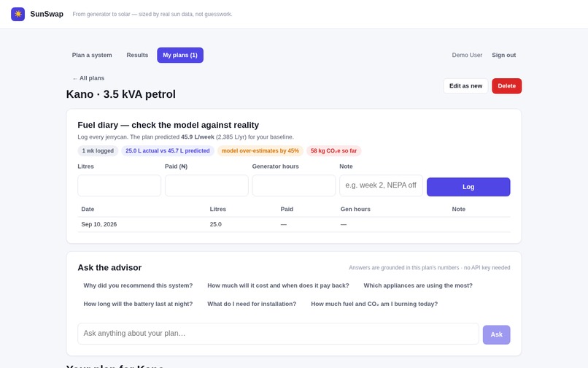
Task: Ask what is needed for installation
Action: click(x=252, y=304)
